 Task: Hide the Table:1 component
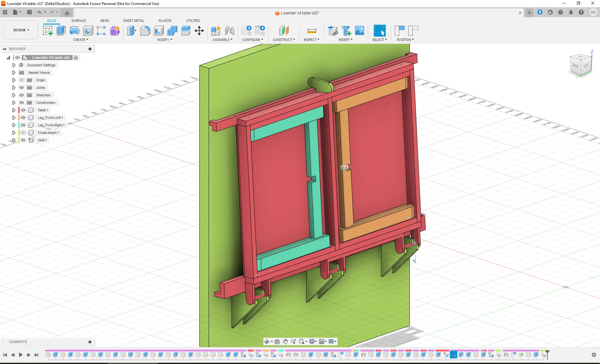23,110
